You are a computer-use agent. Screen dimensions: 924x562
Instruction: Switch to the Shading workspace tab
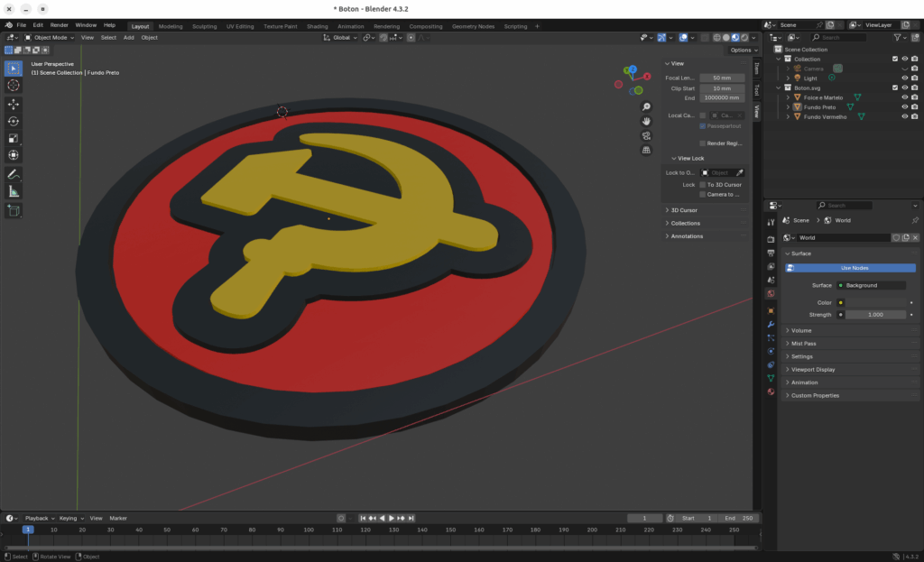[x=317, y=26]
